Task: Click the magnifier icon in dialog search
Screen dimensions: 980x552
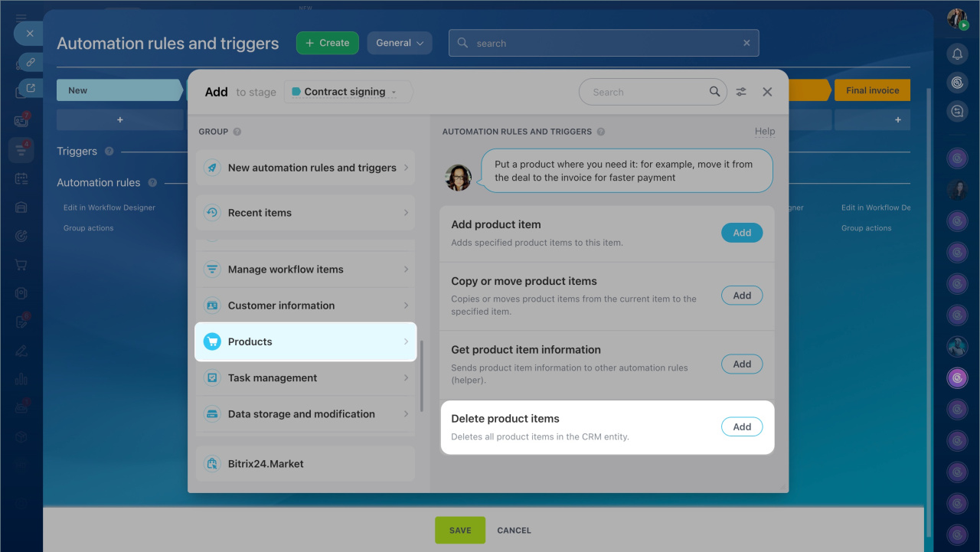Action: pyautogui.click(x=714, y=92)
